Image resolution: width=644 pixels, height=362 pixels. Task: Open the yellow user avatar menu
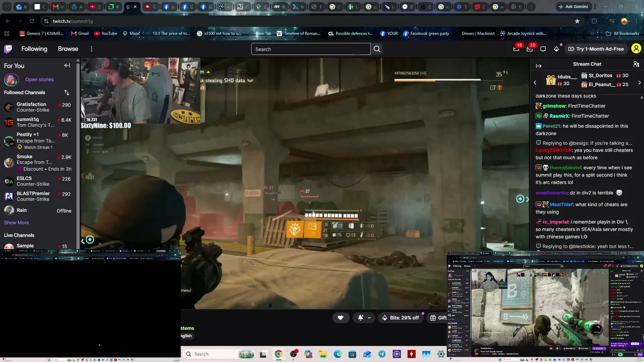coord(636,49)
